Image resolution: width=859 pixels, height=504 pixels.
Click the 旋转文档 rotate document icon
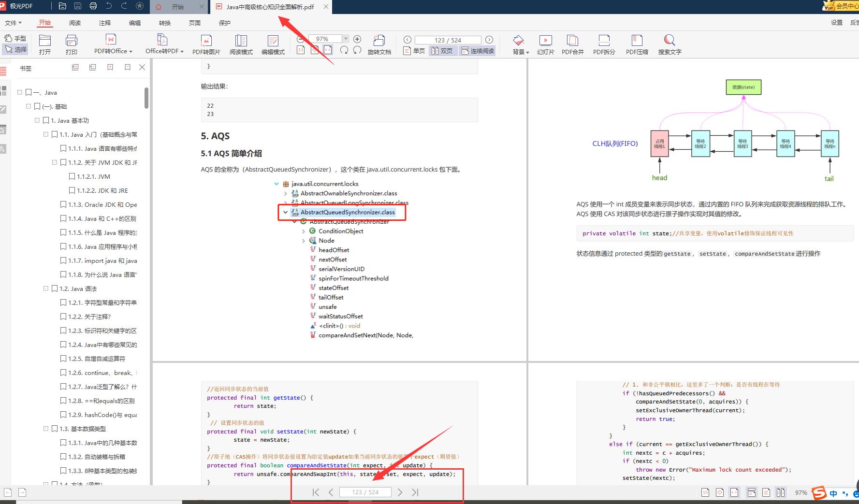tap(379, 44)
